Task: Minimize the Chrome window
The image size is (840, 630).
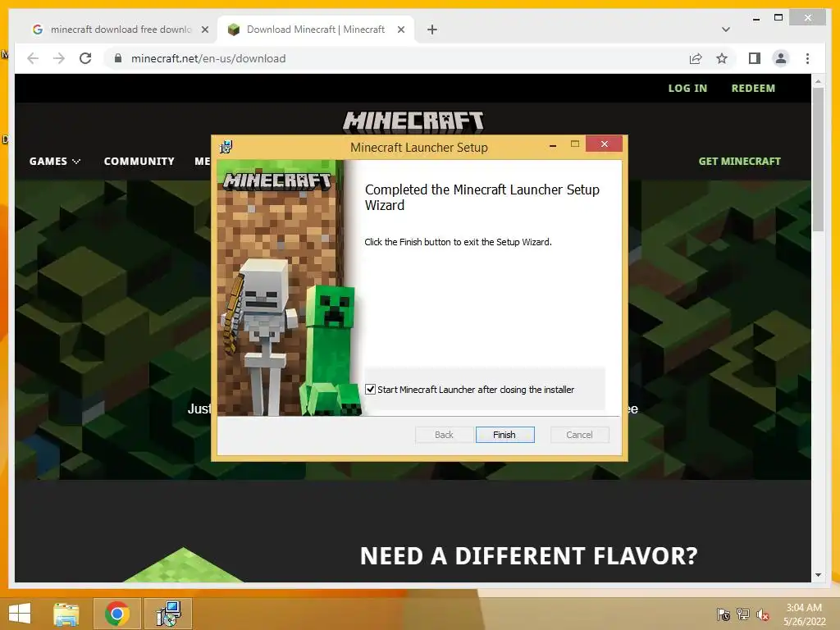Action: [756, 18]
